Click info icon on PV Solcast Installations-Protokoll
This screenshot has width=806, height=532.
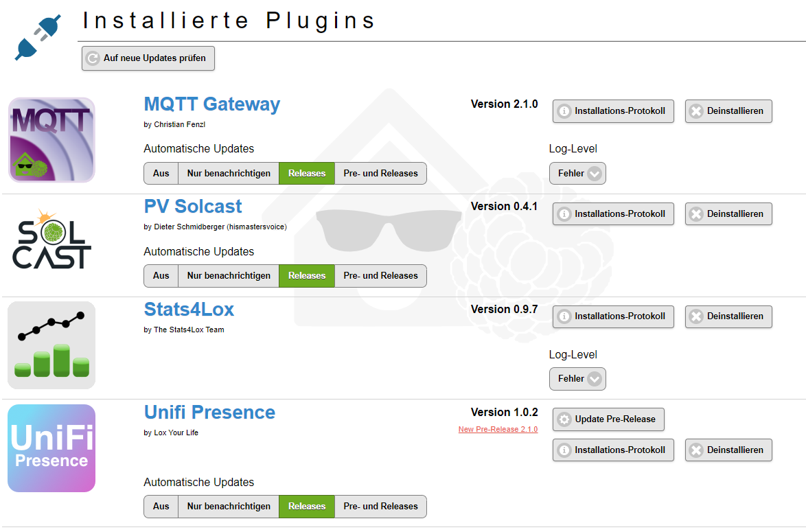point(564,214)
